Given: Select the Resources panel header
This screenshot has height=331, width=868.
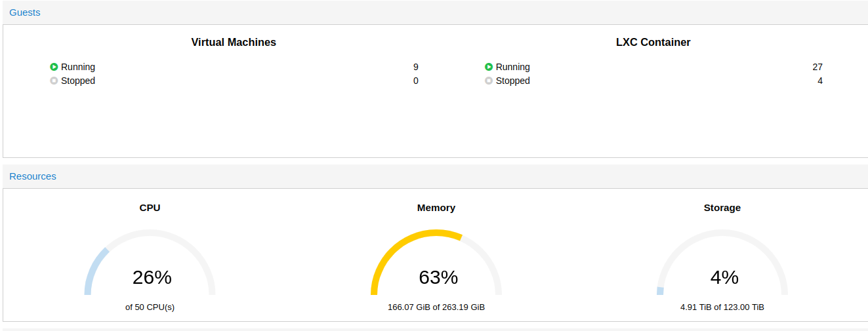Looking at the screenshot, I should (33, 176).
